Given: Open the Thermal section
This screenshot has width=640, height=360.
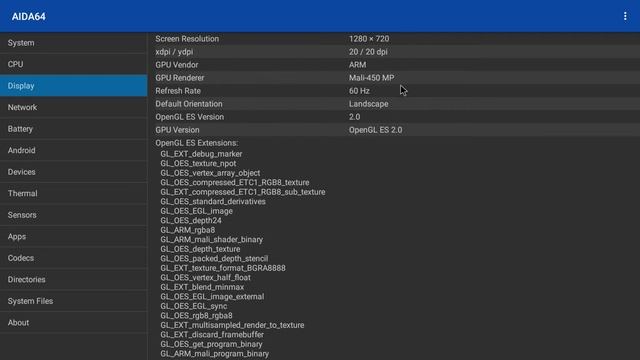Looking at the screenshot, I should (73, 193).
